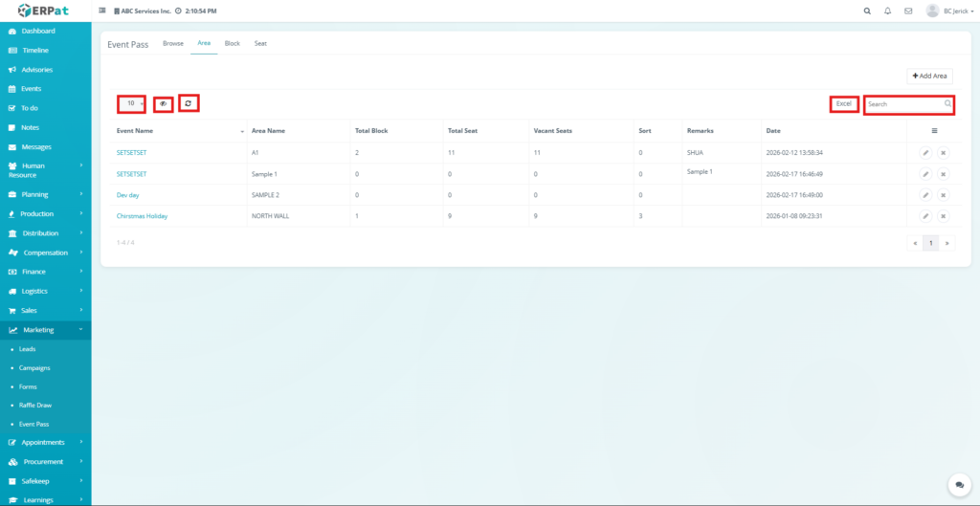The height and width of the screenshot is (506, 980).
Task: Open the Christmas Holiday event link
Action: pos(142,216)
